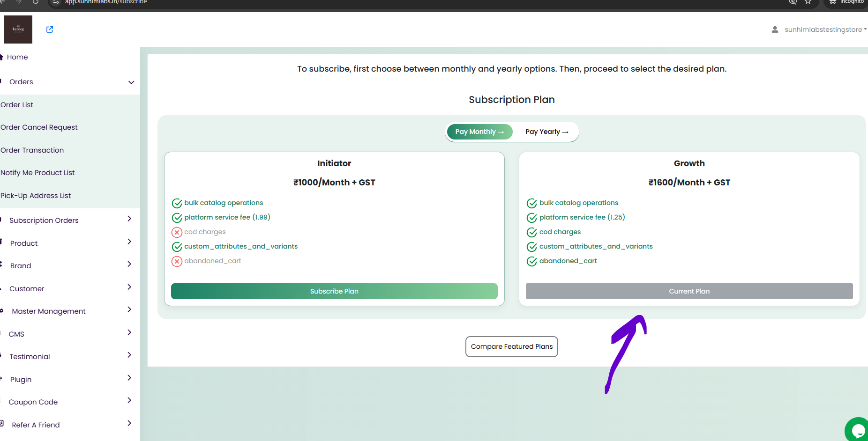This screenshot has height=441, width=868.
Task: Click the Subscription Plan heading
Action: 512,100
